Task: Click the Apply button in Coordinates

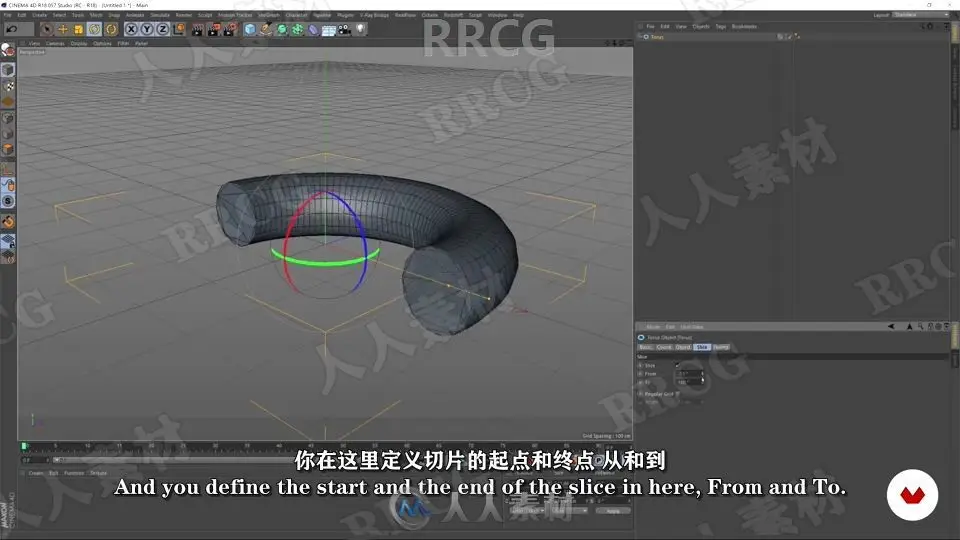Action: (x=612, y=511)
